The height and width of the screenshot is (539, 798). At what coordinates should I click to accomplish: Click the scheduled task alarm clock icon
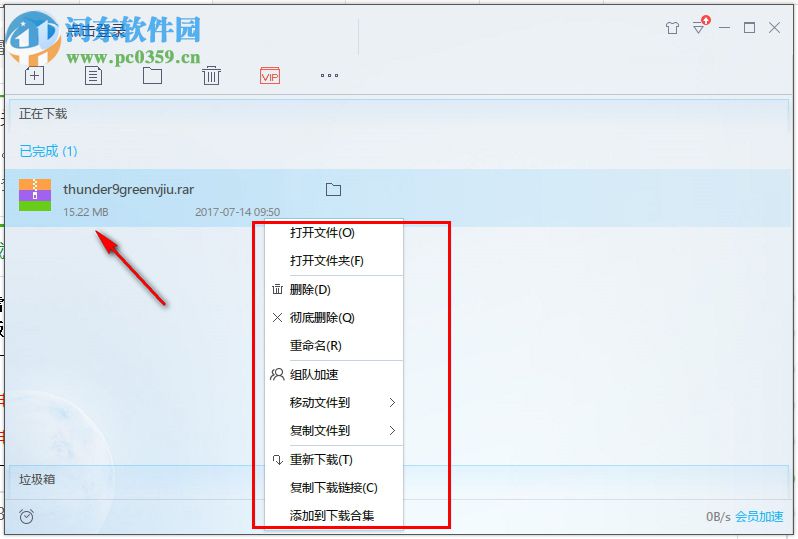click(x=26, y=517)
